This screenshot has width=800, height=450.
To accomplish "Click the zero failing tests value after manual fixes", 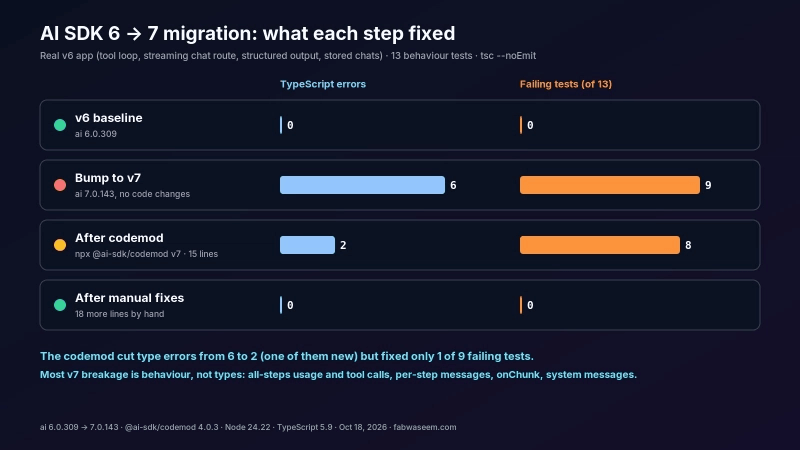I will click(530, 305).
